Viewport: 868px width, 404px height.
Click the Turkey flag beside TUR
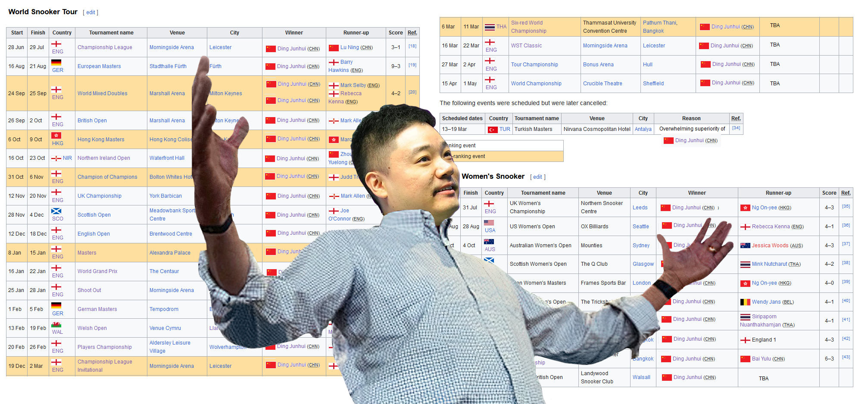point(493,130)
